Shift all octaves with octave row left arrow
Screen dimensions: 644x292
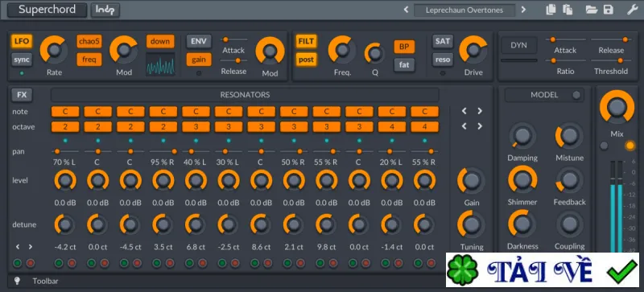(x=464, y=126)
